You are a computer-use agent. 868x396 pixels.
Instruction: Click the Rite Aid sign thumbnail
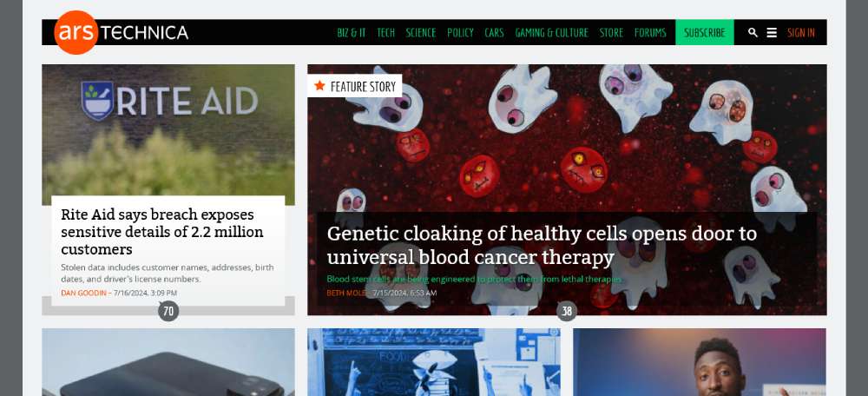[x=168, y=135]
